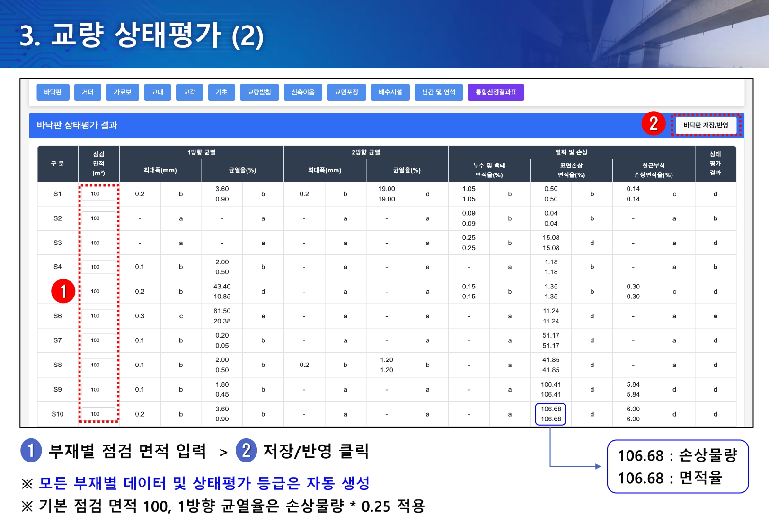
Task: Open the purple 통합산정결과표 tab
Action: tap(495, 92)
